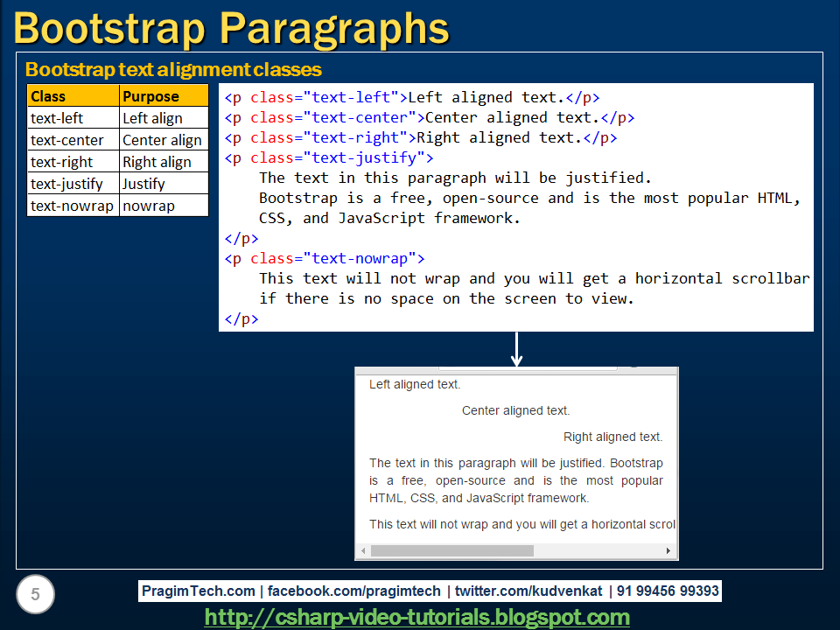This screenshot has width=840, height=630.
Task: Click the left arrow on the horizontal scrollbar
Action: pos(363,550)
